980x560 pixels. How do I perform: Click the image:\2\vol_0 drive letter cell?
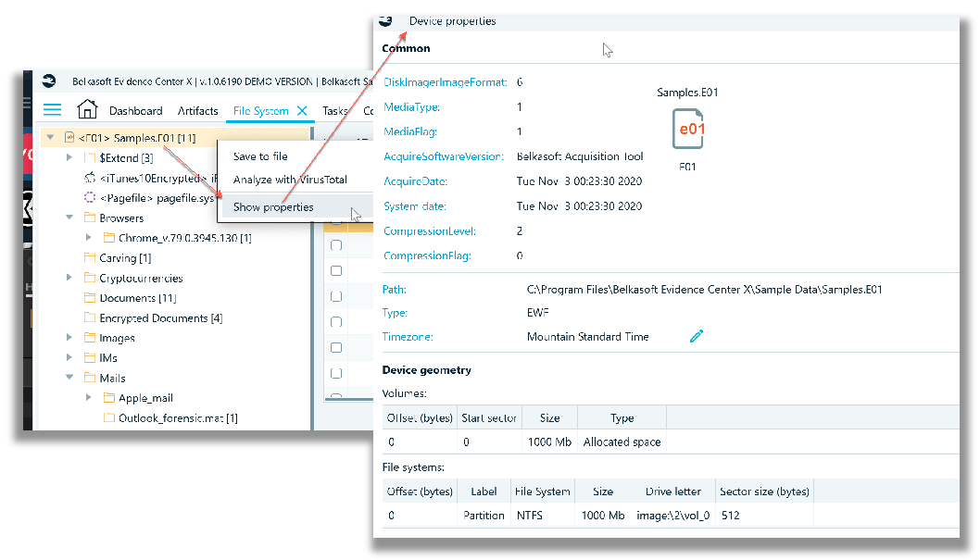click(673, 515)
